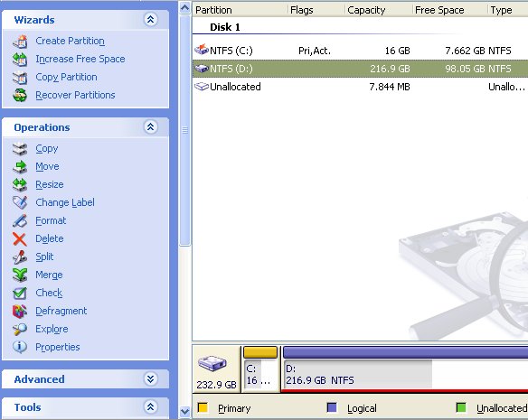Screen dimensions: 528x420
Task: Choose the Copy operation link
Action: coord(47,149)
